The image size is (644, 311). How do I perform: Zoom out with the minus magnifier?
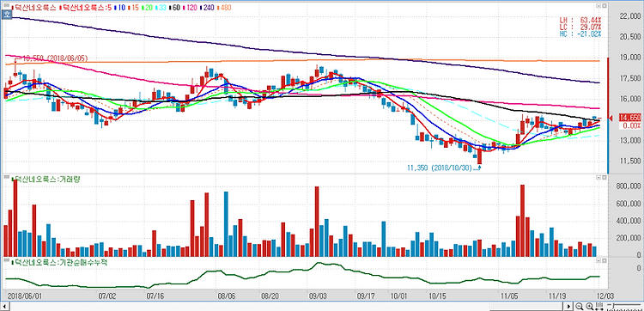coord(579,306)
